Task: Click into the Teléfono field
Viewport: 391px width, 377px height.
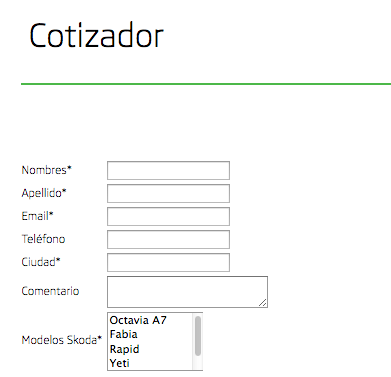Action: pos(168,239)
